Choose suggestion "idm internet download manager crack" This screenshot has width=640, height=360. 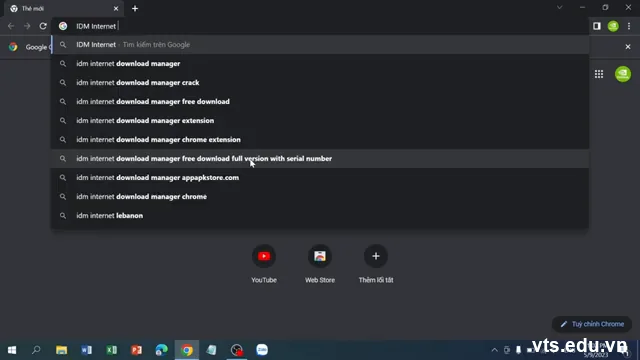[x=320, y=82]
